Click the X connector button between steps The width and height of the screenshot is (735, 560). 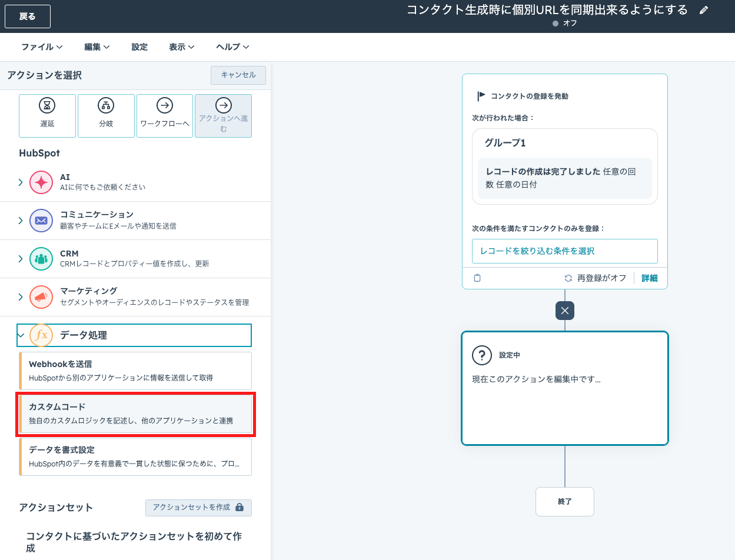click(x=565, y=311)
